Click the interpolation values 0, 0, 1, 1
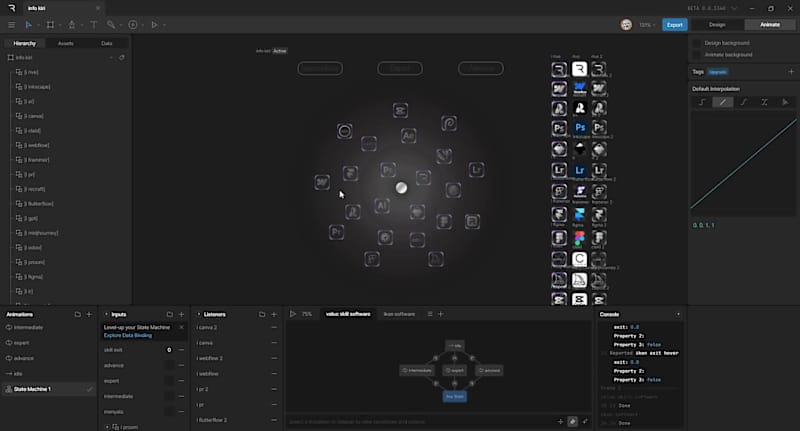 pyautogui.click(x=704, y=225)
